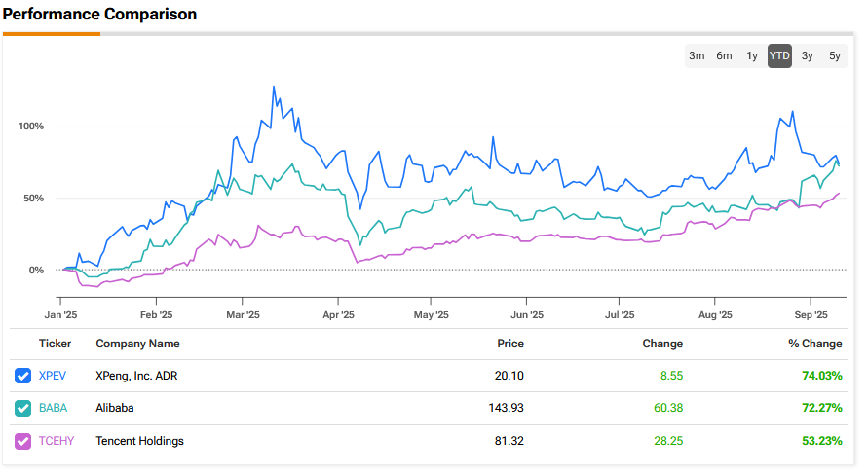This screenshot has height=472, width=868.
Task: Click XPEV change value 8.55
Action: (671, 376)
